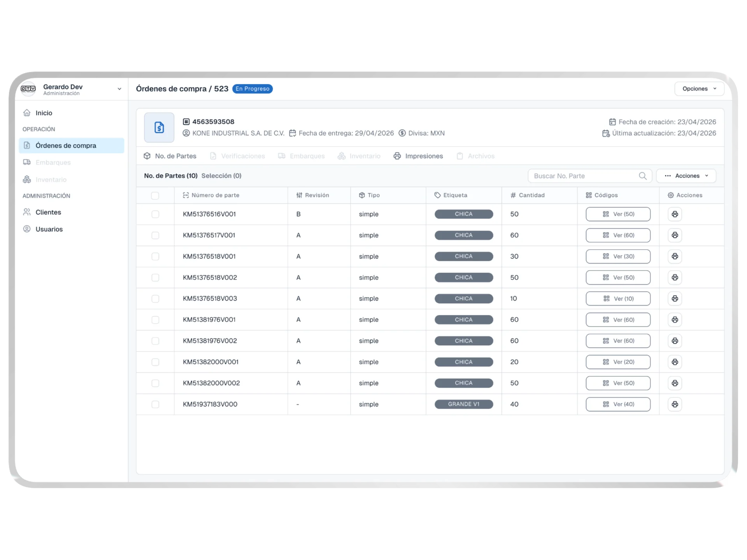This screenshot has width=747, height=560.
Task: Click the Usuarios icon in sidebar
Action: tap(27, 229)
